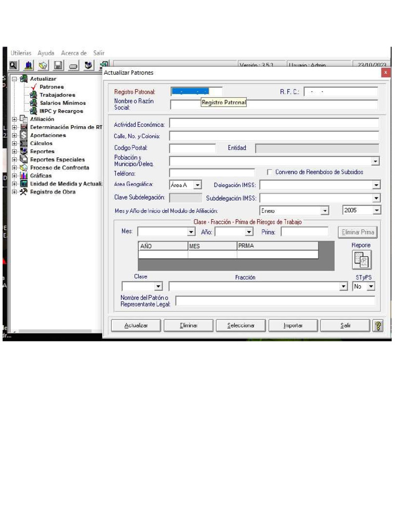Open the Acerca de menu
Image resolution: width=399 pixels, height=532 pixels.
click(x=74, y=53)
